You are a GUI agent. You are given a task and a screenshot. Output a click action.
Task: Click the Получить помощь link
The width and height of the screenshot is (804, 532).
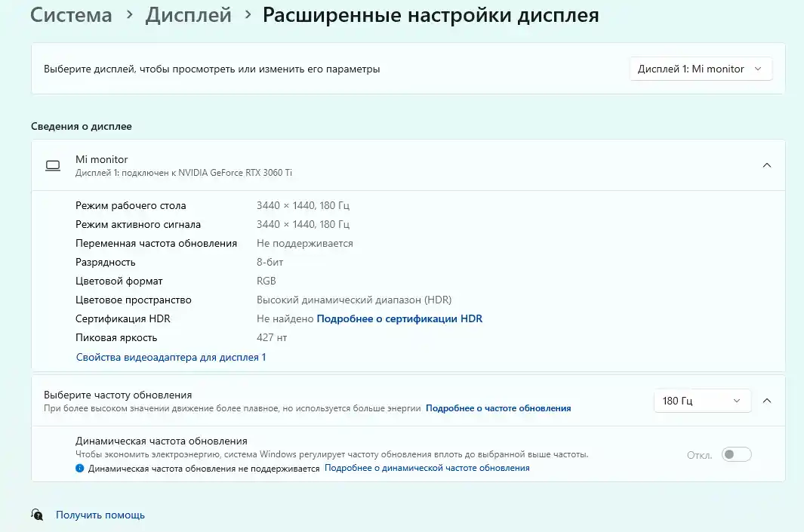pyautogui.click(x=100, y=515)
